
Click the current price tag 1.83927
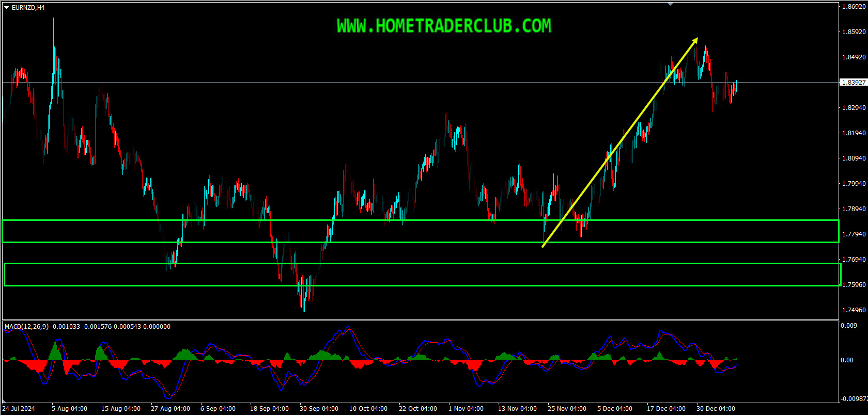[854, 83]
